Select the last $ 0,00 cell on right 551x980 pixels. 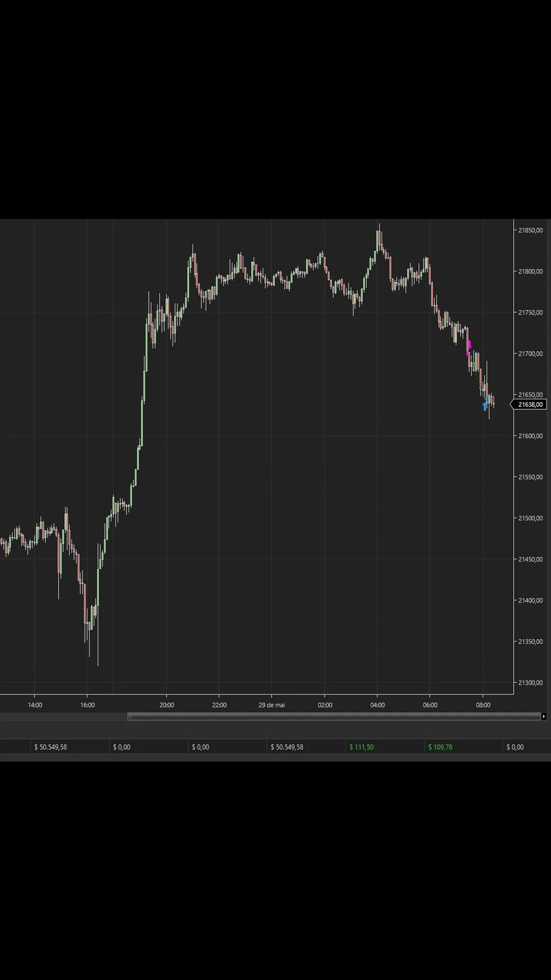coord(515,747)
